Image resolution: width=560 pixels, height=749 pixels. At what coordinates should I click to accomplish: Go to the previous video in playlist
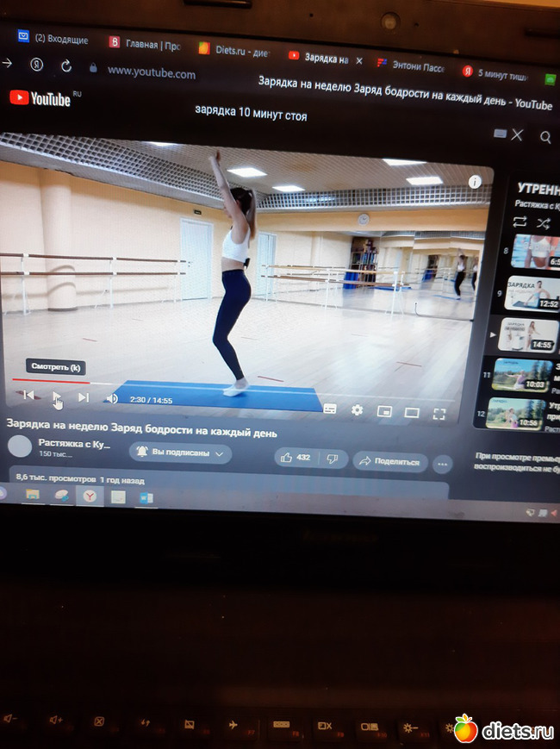[28, 396]
